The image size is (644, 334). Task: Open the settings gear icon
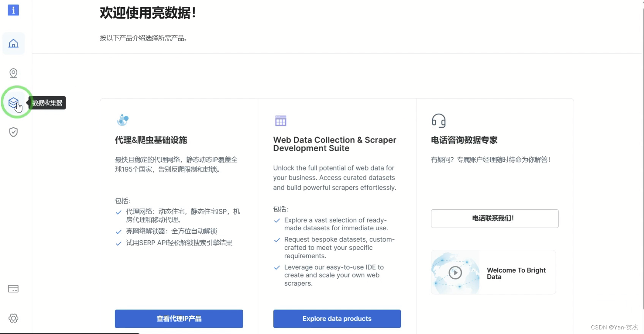pos(13,318)
